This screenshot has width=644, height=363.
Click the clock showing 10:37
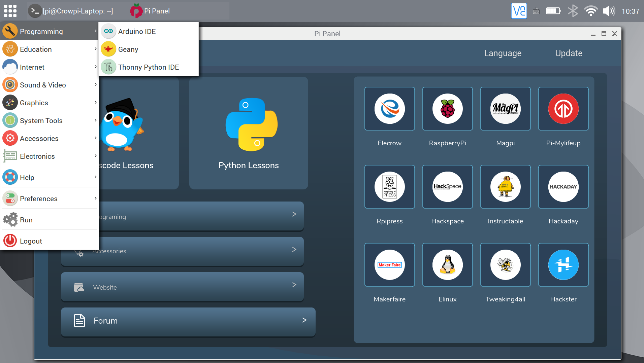631,11
